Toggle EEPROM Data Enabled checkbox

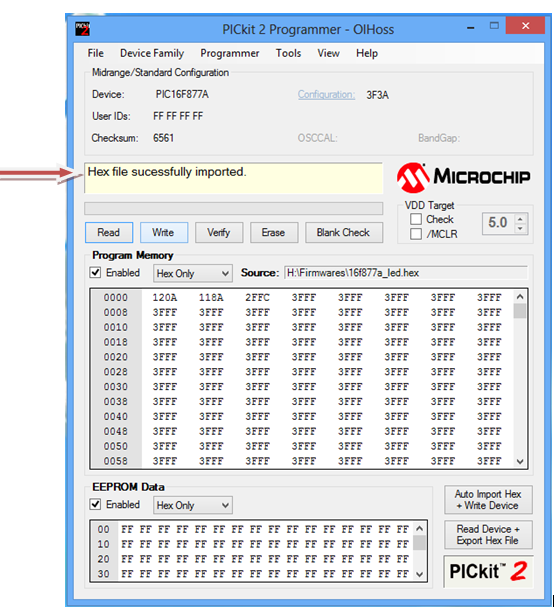(x=95, y=504)
